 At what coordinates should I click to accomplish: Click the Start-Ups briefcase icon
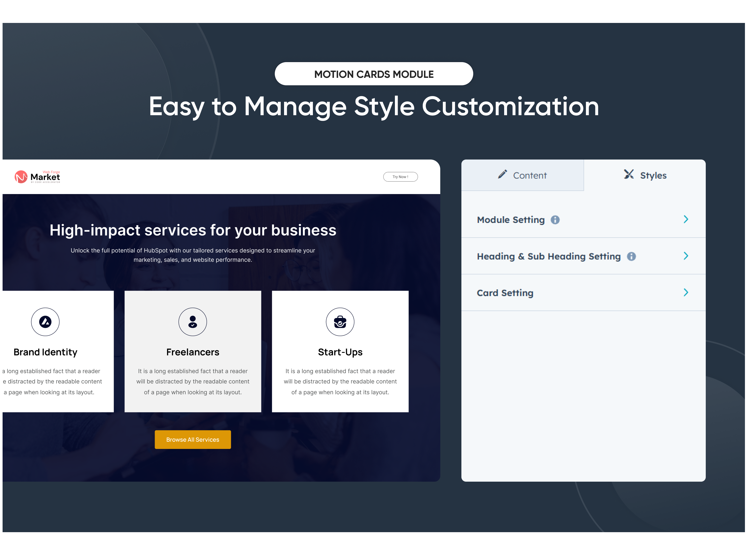click(340, 322)
